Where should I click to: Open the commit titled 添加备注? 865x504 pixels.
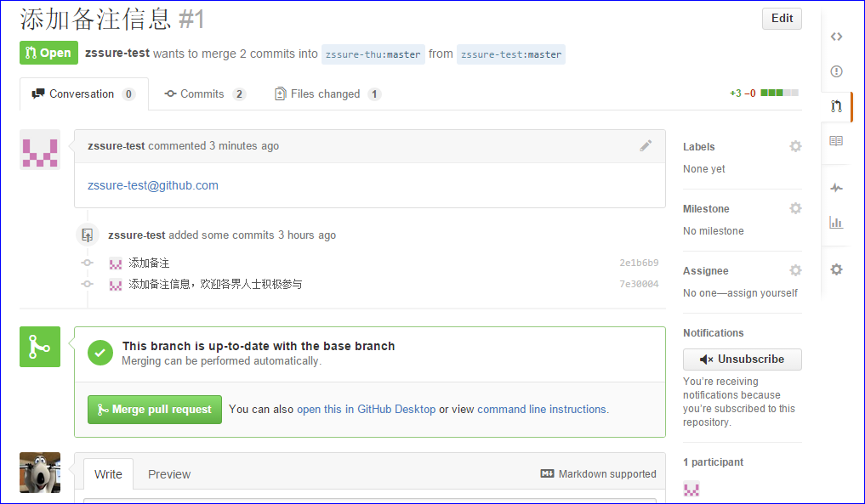[x=149, y=263]
